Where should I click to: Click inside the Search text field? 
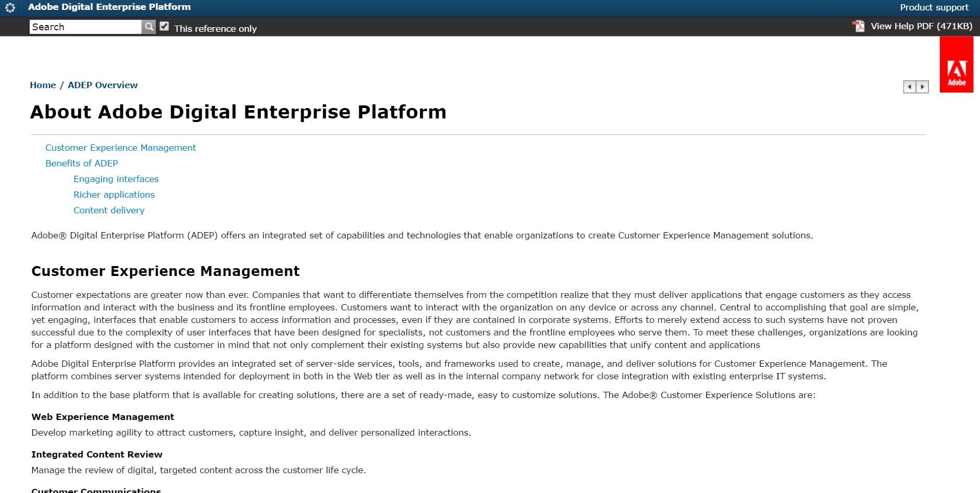(85, 27)
